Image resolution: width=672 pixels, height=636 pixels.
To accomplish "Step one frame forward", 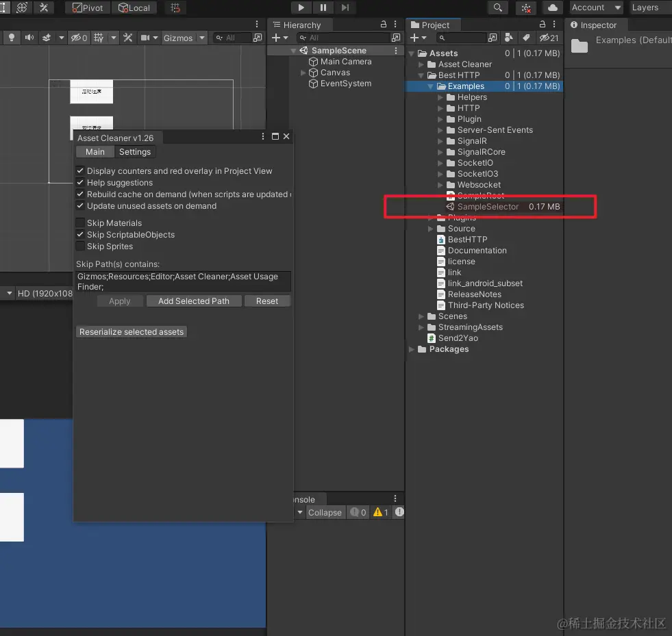I will 345,8.
